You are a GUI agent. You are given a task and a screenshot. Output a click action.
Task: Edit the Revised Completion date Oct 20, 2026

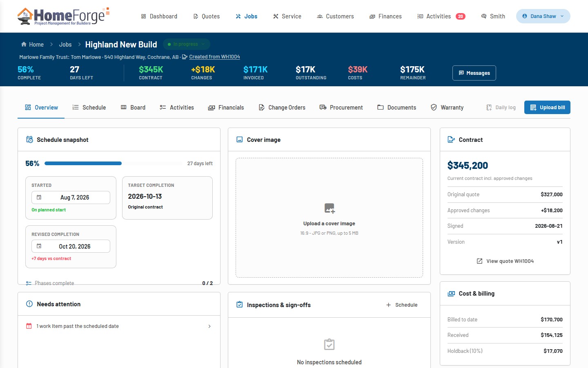[x=71, y=246]
